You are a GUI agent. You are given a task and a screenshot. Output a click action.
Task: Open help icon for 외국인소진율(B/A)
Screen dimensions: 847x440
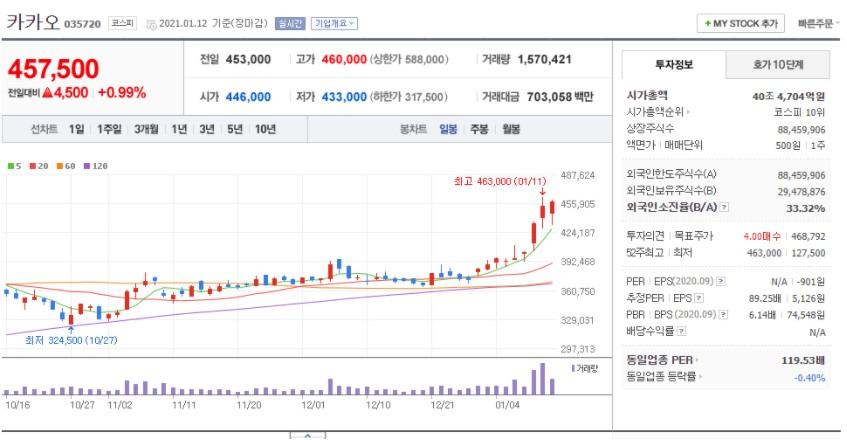point(724,207)
